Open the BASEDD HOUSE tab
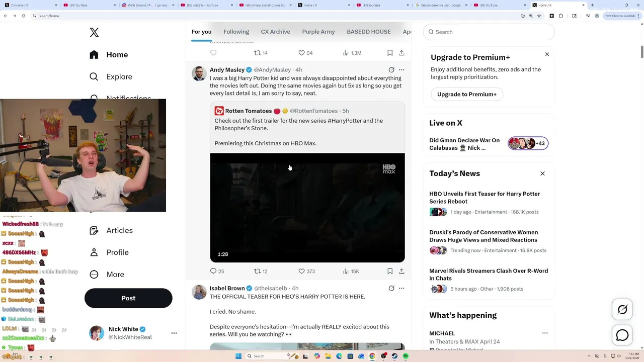This screenshot has height=362, width=644. [369, 32]
